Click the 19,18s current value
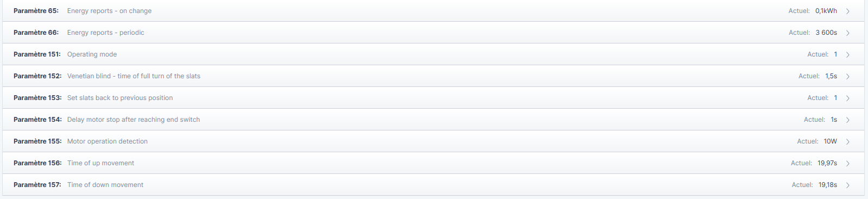The image size is (868, 199). click(828, 185)
